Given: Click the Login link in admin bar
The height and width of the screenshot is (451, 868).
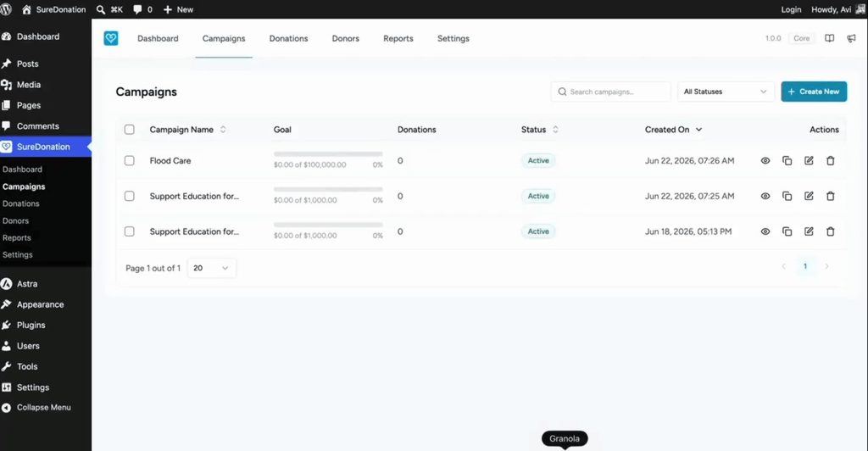Looking at the screenshot, I should point(791,9).
